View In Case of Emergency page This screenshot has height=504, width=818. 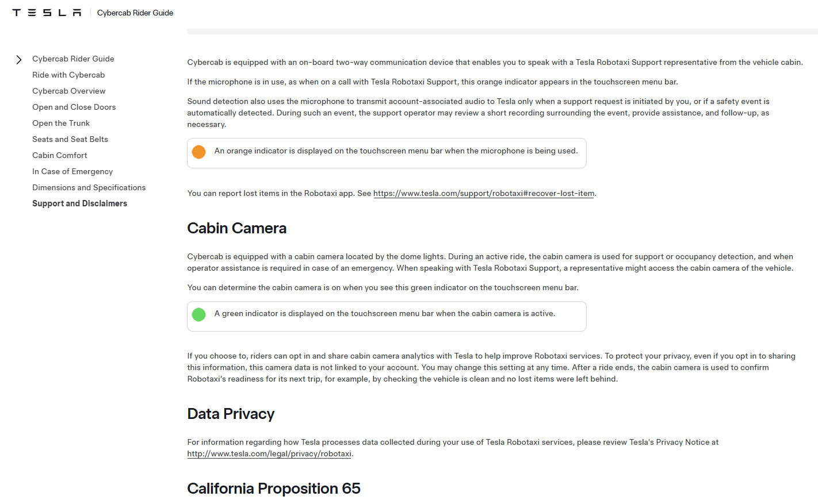click(72, 171)
